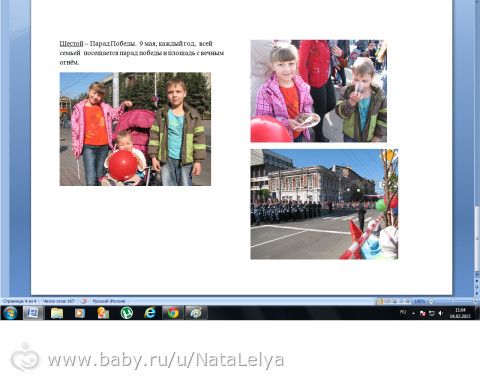
Task: Click the Russian language status indicator
Action: point(109,301)
